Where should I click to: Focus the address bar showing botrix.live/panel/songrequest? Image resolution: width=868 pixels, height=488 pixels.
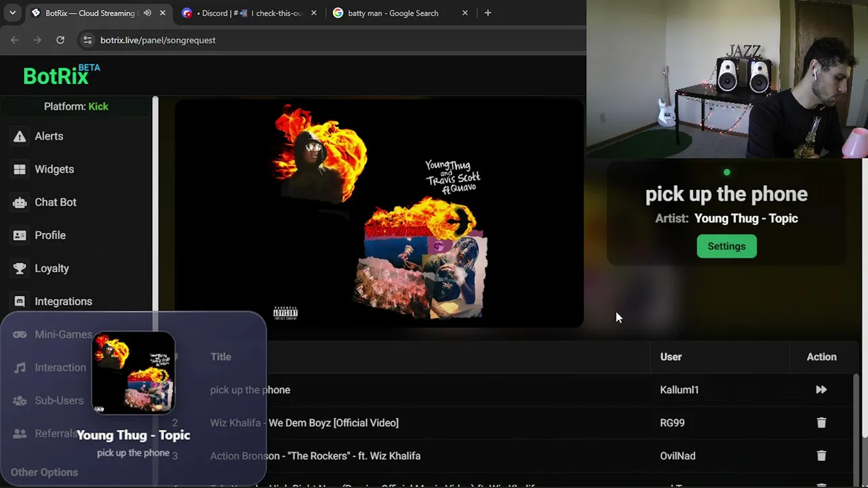[332, 40]
